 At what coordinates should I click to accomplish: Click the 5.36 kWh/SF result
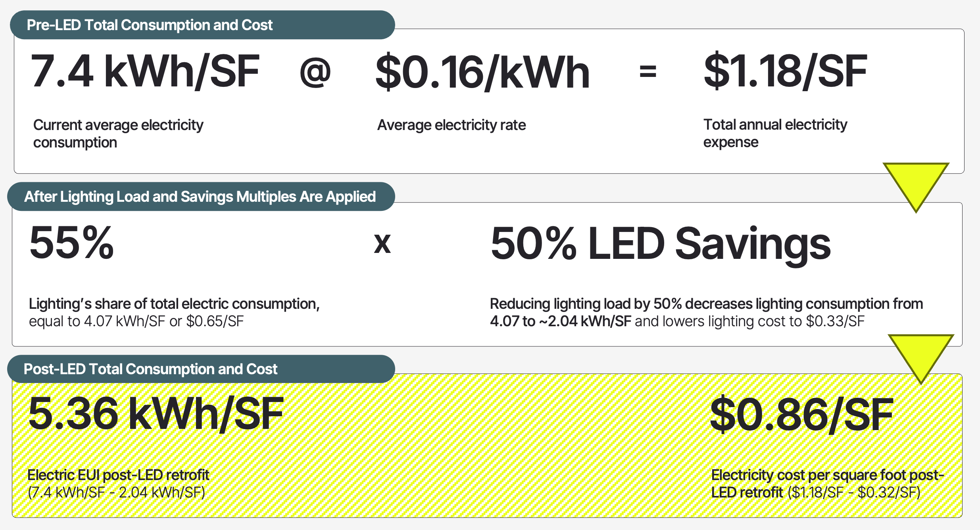coord(156,414)
